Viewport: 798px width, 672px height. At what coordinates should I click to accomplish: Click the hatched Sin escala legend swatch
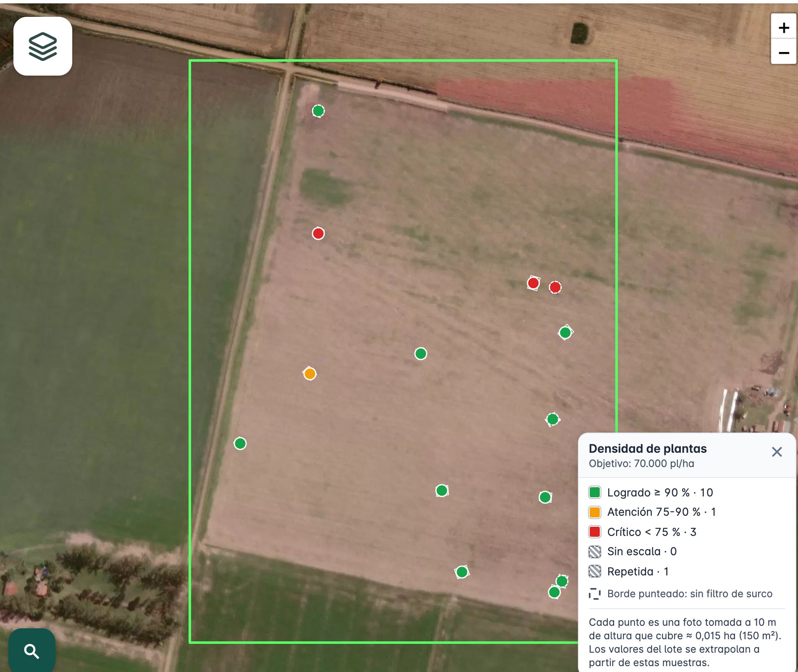click(595, 551)
